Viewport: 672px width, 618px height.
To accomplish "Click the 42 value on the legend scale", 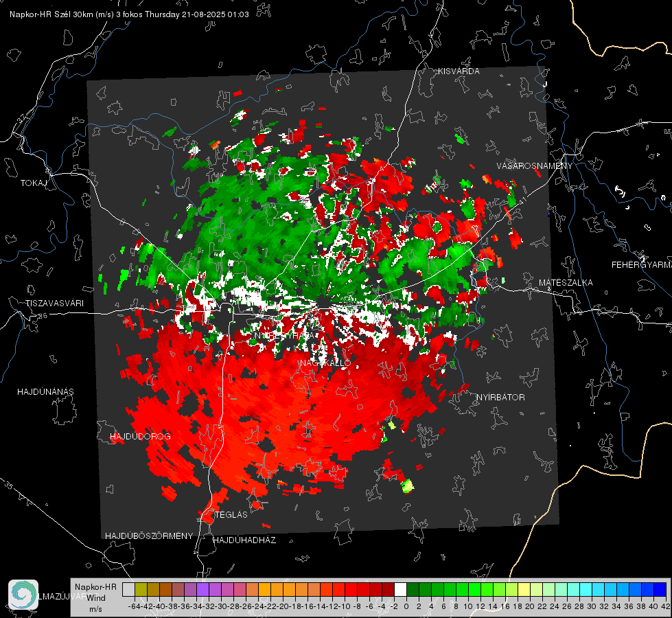I will coord(666,606).
